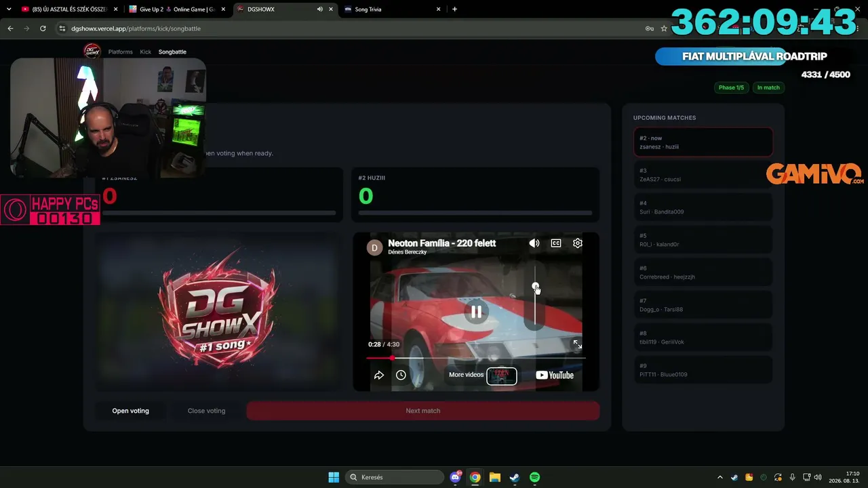Select the DG ShowX #1 song card
This screenshot has height=488, width=868.
[218, 312]
